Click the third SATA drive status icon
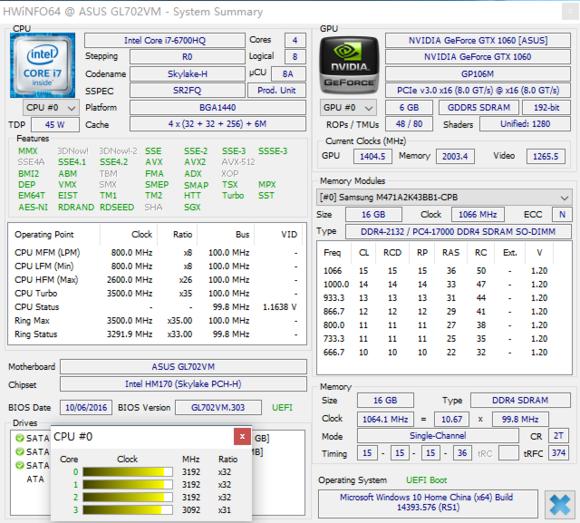 pos(19,465)
